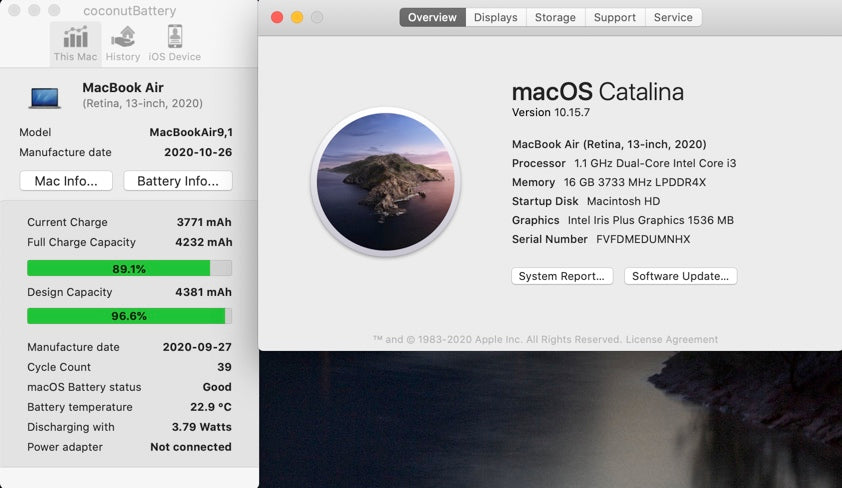Open the History chart icon
This screenshot has height=488, width=842.
(x=122, y=43)
